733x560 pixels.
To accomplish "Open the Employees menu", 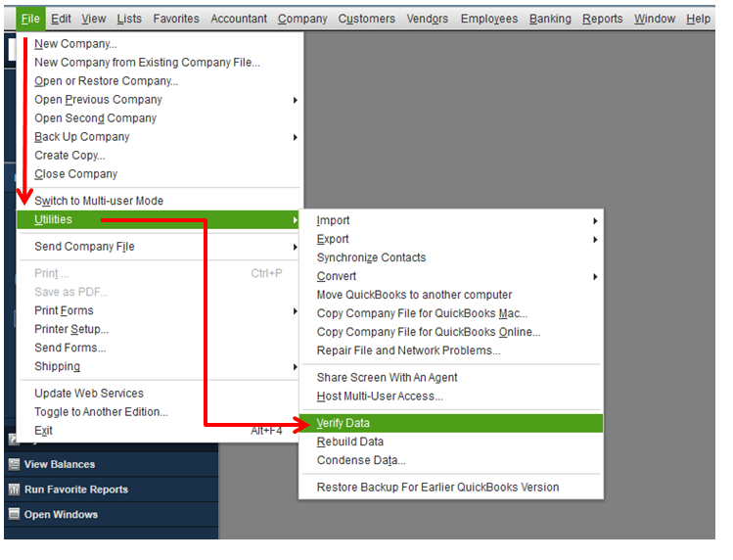I will pos(489,19).
